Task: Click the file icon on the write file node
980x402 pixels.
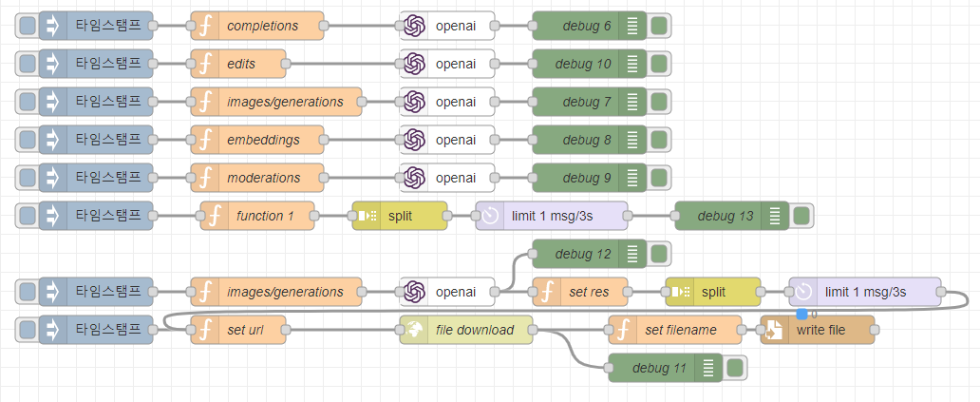Action: click(775, 330)
